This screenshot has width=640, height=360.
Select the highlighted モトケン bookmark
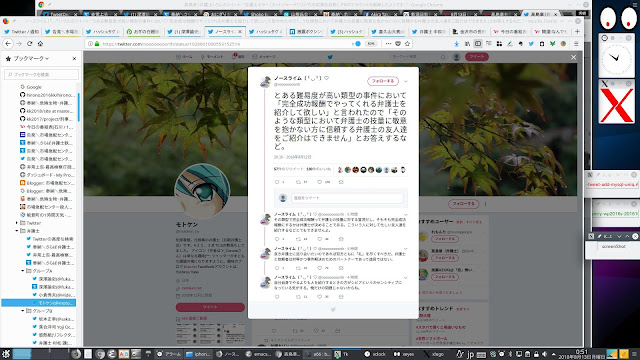(38, 303)
